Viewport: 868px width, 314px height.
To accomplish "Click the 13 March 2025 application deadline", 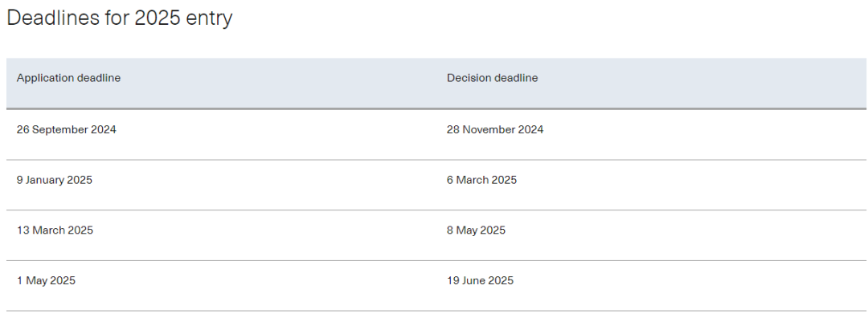I will pos(55,230).
